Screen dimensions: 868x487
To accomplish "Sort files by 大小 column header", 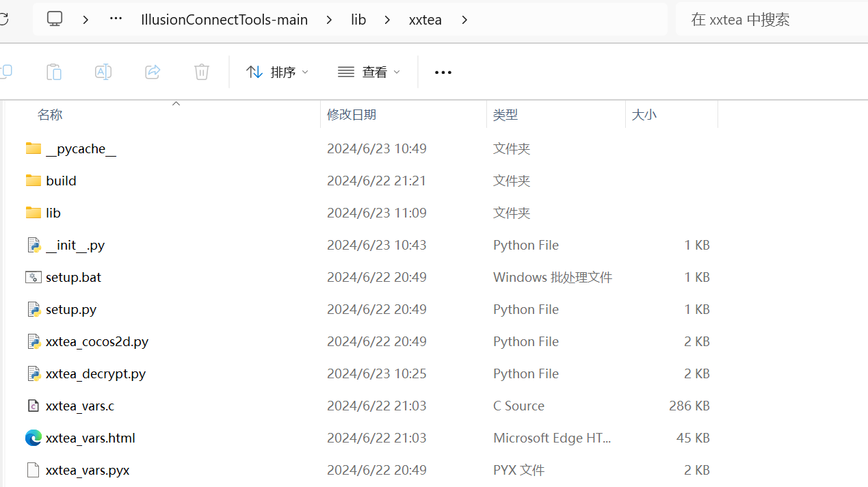I will (x=644, y=115).
